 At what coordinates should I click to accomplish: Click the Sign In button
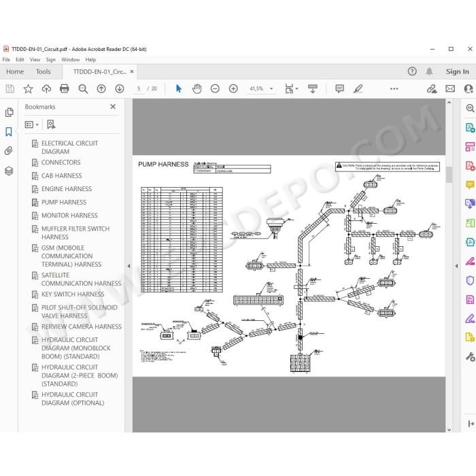click(457, 71)
